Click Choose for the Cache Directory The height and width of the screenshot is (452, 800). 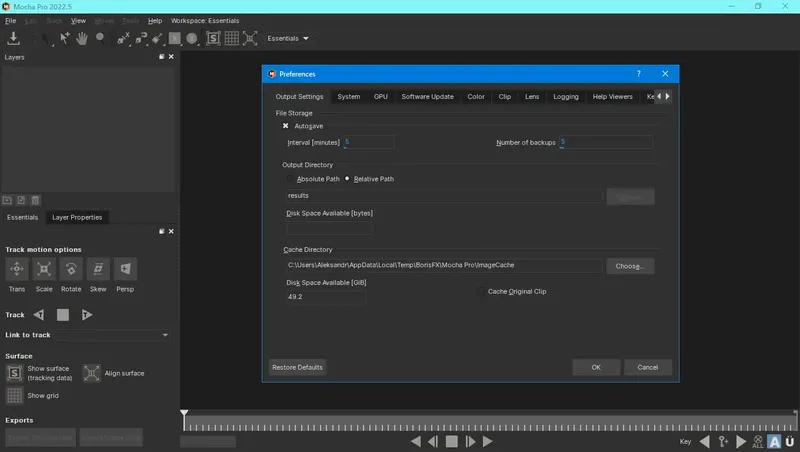630,266
